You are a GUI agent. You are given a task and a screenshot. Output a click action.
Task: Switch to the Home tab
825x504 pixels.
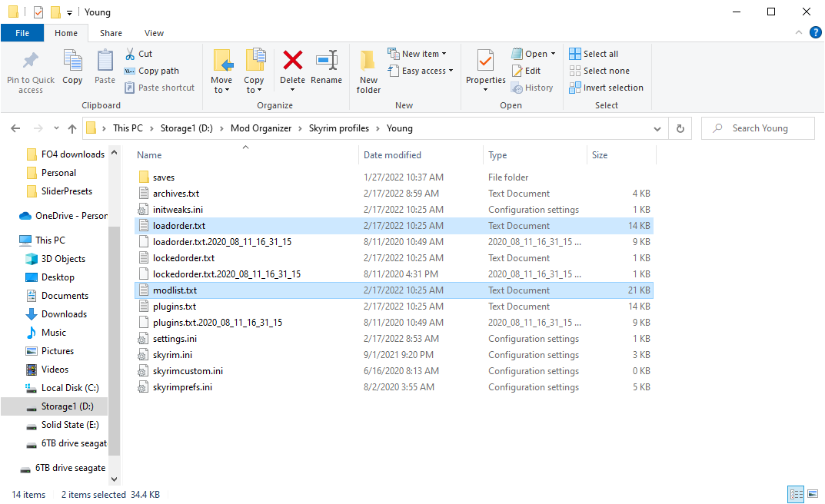click(66, 32)
